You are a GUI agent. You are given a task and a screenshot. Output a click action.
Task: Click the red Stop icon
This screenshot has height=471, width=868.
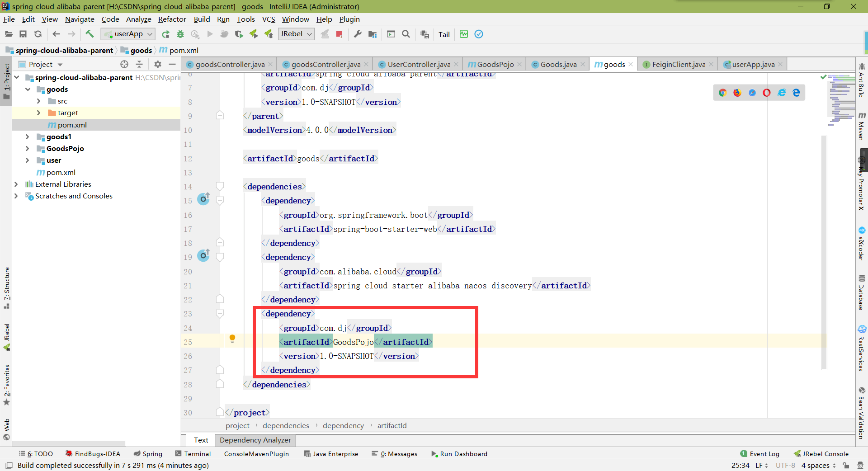[339, 34]
